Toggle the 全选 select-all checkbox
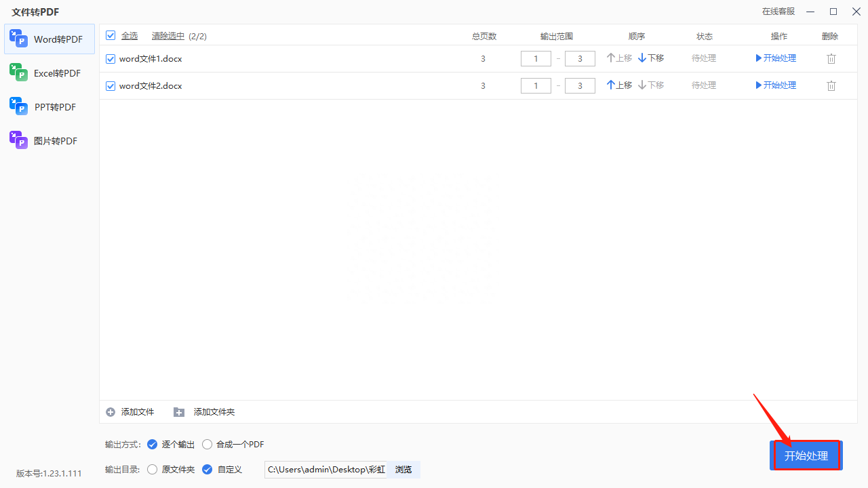 pos(111,36)
